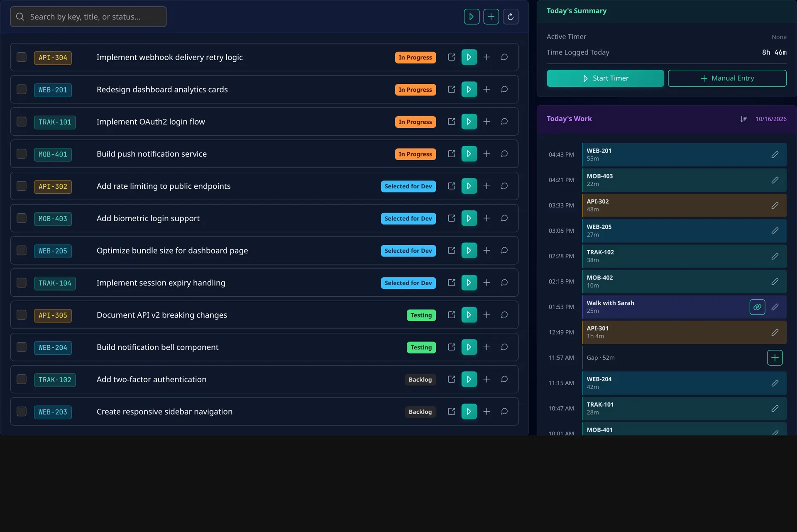797x532 pixels.
Task: Open comments for MOB-401 push notification task
Action: (x=504, y=154)
